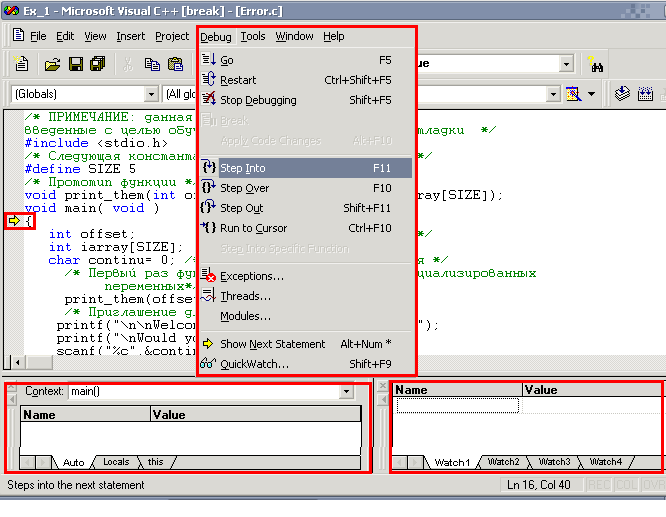Click the Paste clipboard icon
Image resolution: width=666 pixels, height=517 pixels.
[175, 64]
